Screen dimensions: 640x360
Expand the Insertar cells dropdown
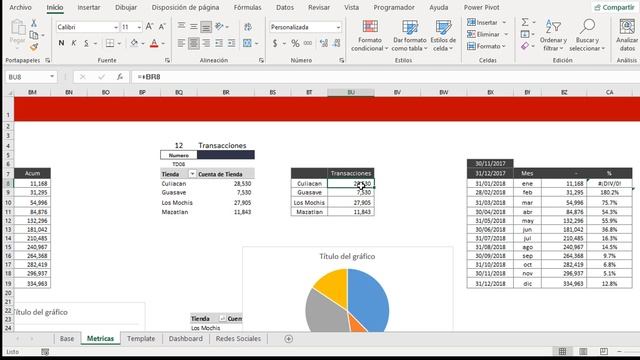[x=504, y=22]
